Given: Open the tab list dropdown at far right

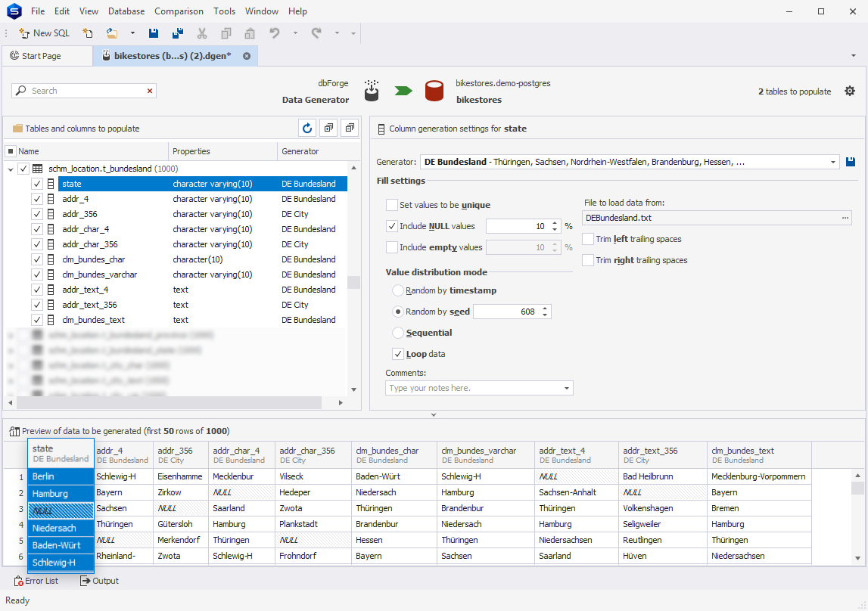Looking at the screenshot, I should click(853, 56).
